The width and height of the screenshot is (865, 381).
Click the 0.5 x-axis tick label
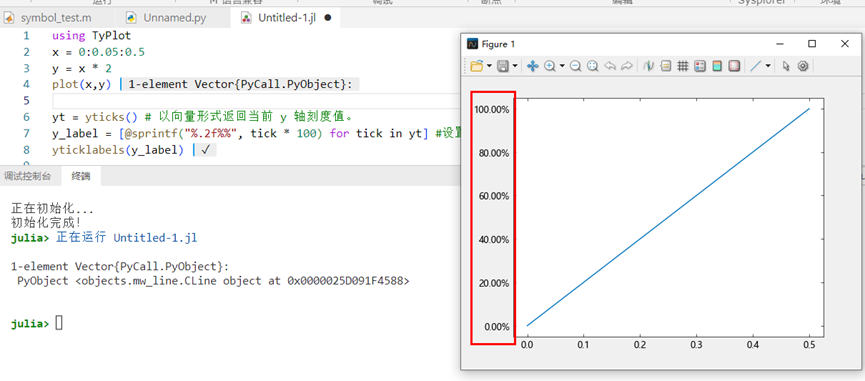[x=809, y=345]
